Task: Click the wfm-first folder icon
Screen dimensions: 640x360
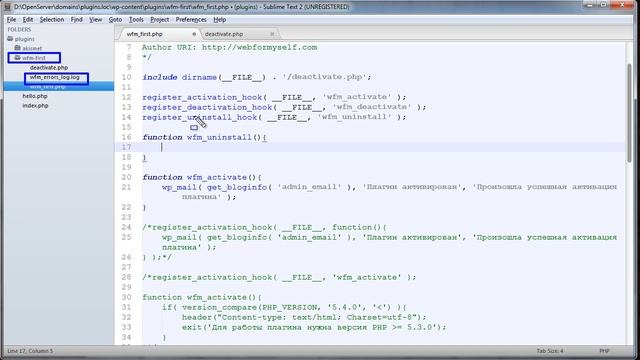Action: point(17,58)
